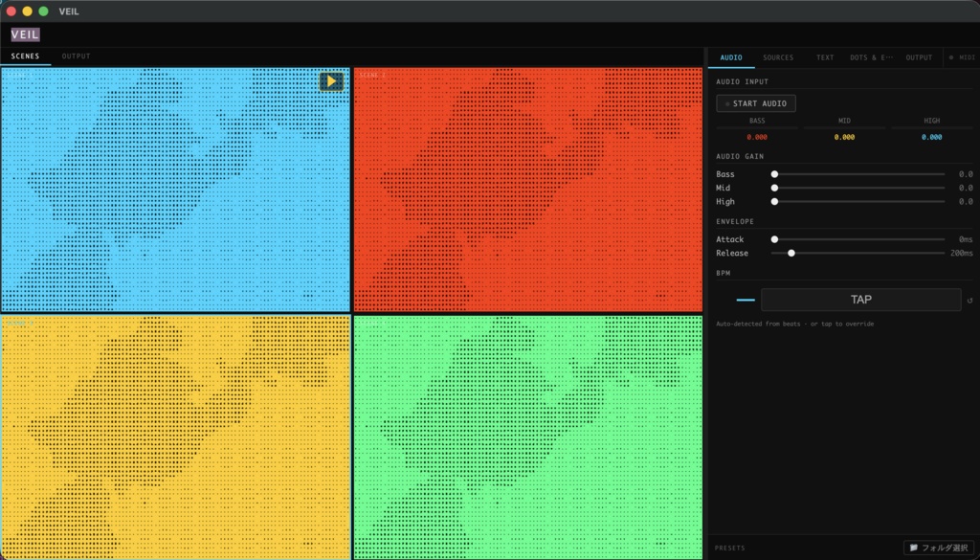Switch to the OUTPUT tab next to SCENES
This screenshot has width=980, height=560.
tap(76, 56)
